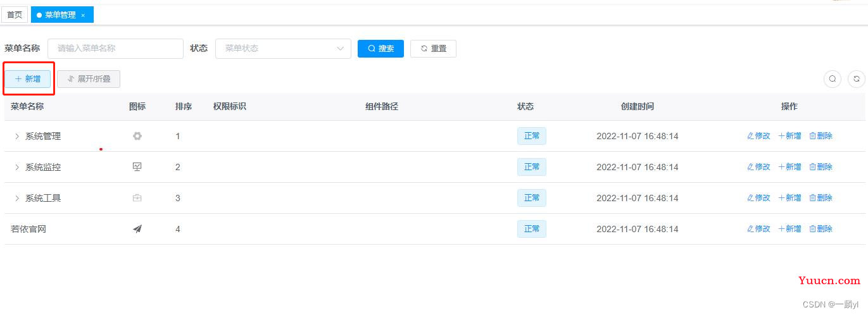Click the blue 搜索 button

[381, 49]
